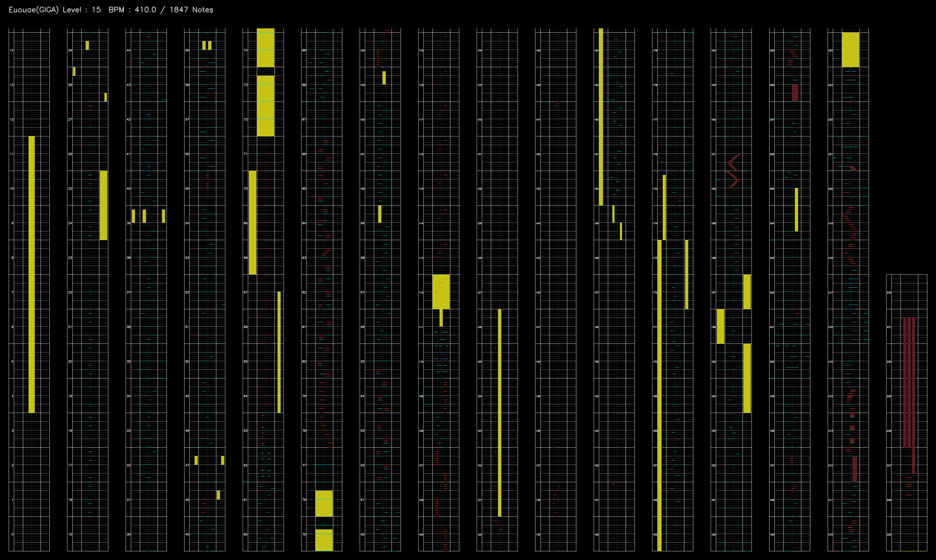Select the short yellow note in measure 99
Screen dimensions: 936x560
coord(380,214)
